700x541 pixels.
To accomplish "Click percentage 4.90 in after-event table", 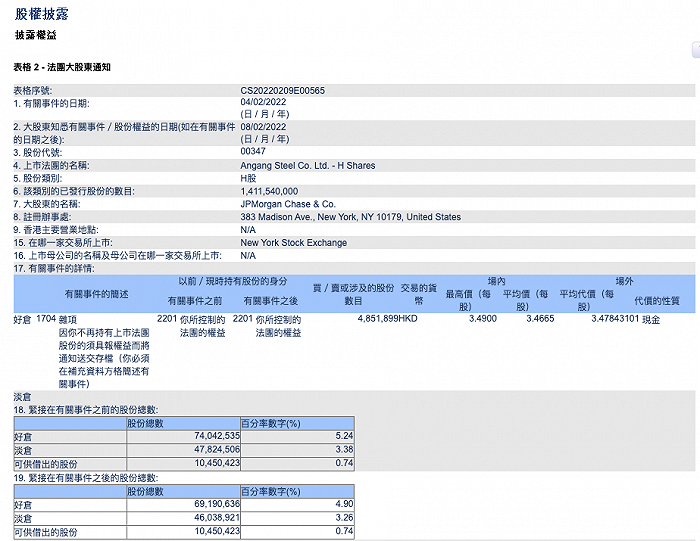I will [344, 504].
